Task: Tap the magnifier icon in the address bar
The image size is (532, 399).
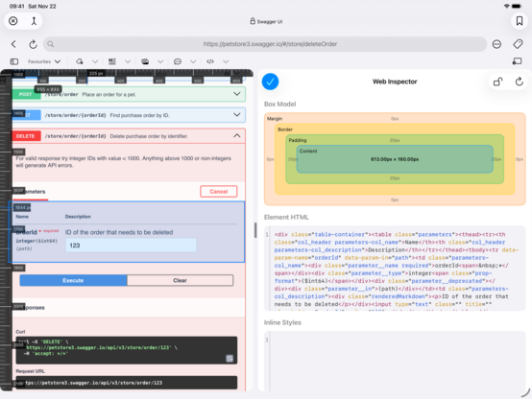Action: (x=51, y=44)
